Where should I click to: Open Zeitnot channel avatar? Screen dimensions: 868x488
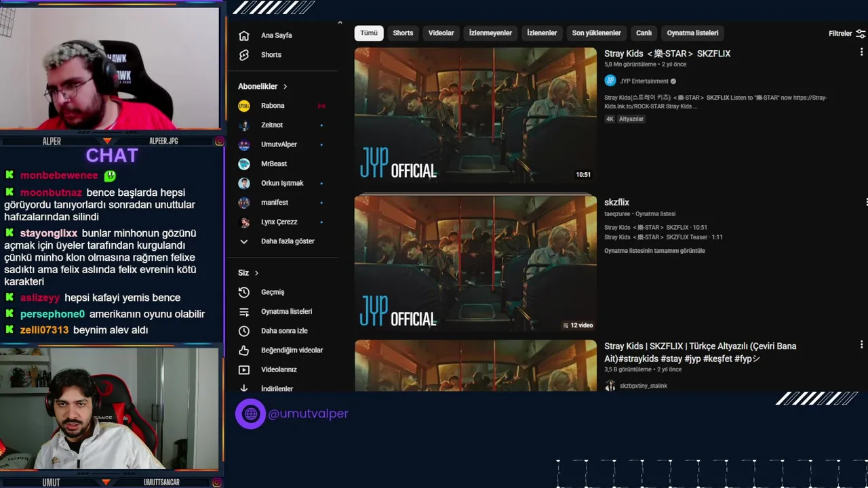coord(244,125)
